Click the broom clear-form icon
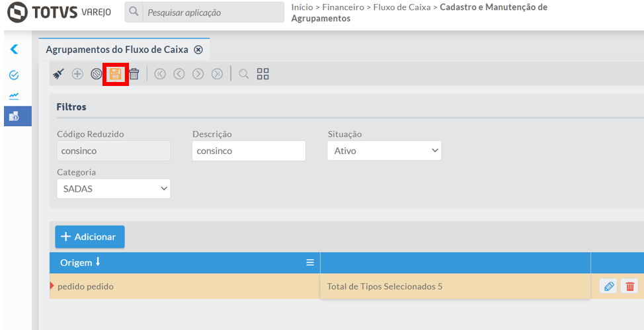This screenshot has width=644, height=330. [x=59, y=74]
